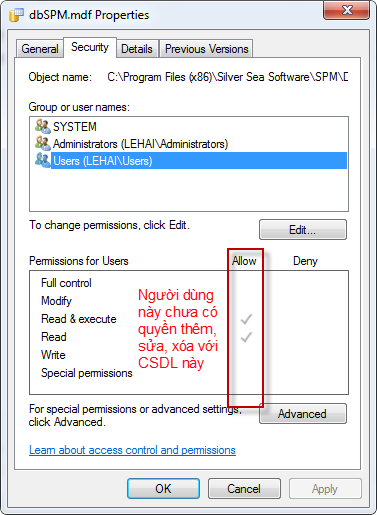Viewport: 377px width, 515px height.
Task: Open Advanced permission settings
Action: click(x=303, y=414)
